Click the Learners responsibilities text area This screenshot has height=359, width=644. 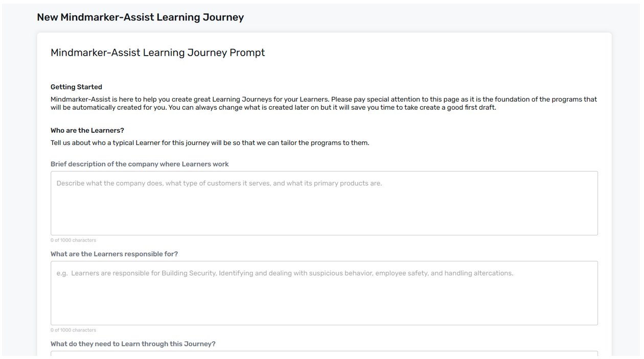click(x=324, y=293)
